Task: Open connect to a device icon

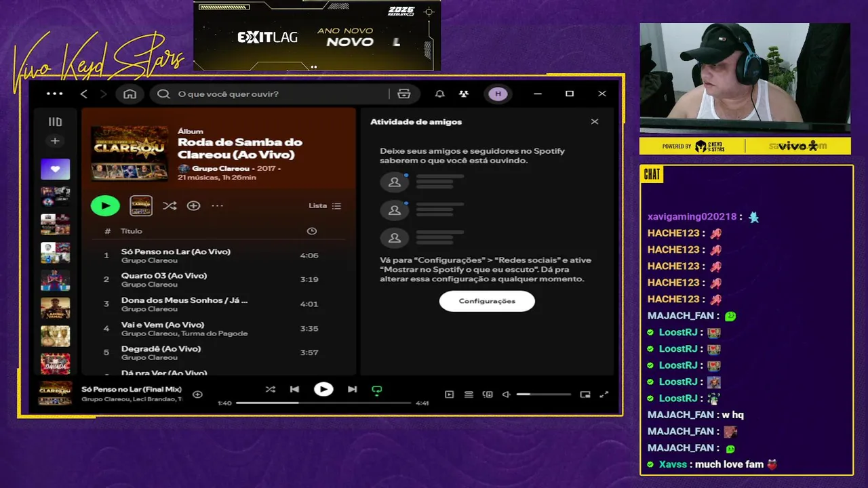Action: click(x=488, y=394)
